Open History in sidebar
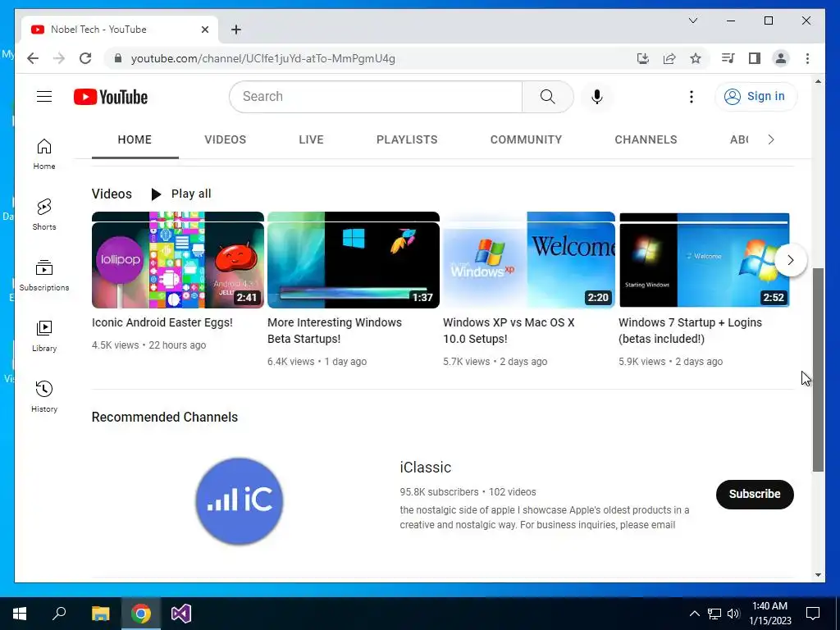The width and height of the screenshot is (840, 630). [44, 396]
